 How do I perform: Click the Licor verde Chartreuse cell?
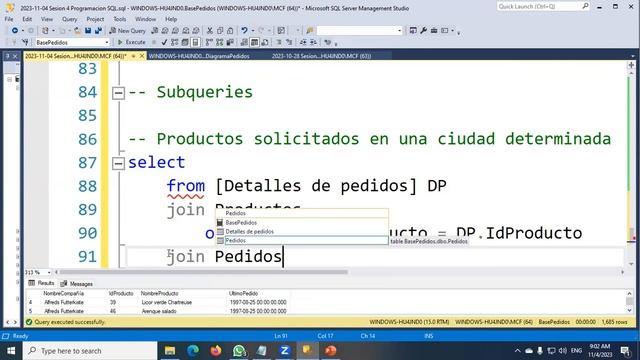[167, 302]
